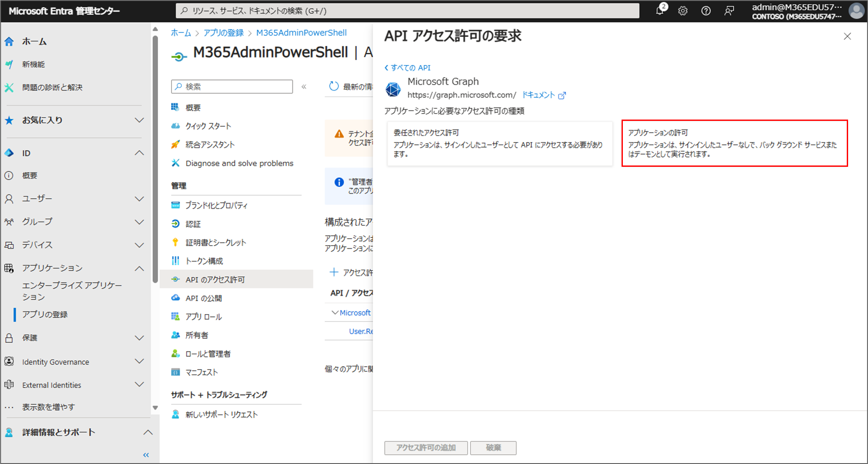Open マニフェスト icon
Image resolution: width=868 pixels, height=464 pixels.
pyautogui.click(x=175, y=372)
